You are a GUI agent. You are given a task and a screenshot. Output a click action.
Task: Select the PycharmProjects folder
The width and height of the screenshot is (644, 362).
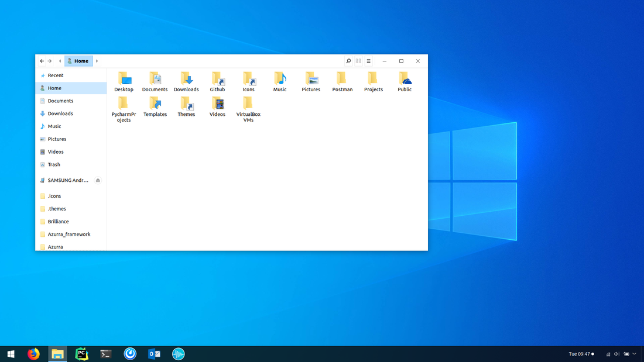coord(124,104)
